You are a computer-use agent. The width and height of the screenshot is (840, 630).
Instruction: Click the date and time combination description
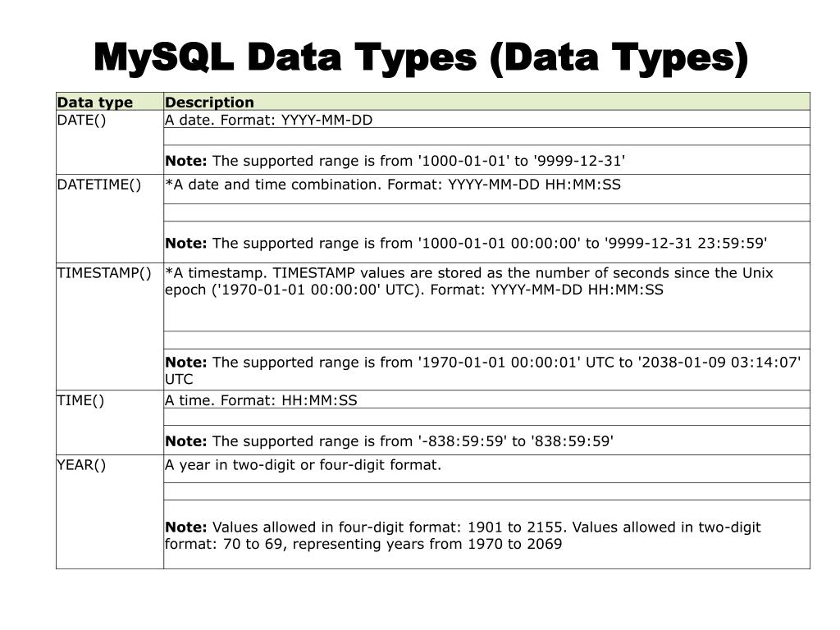click(393, 185)
